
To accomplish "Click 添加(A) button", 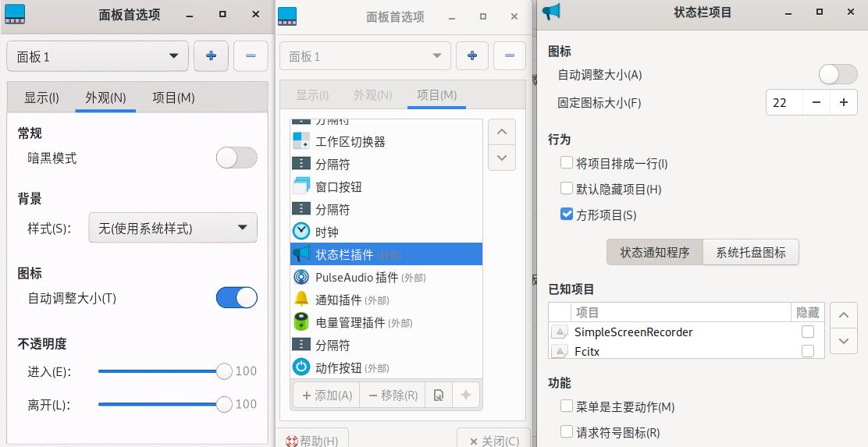I will (326, 395).
